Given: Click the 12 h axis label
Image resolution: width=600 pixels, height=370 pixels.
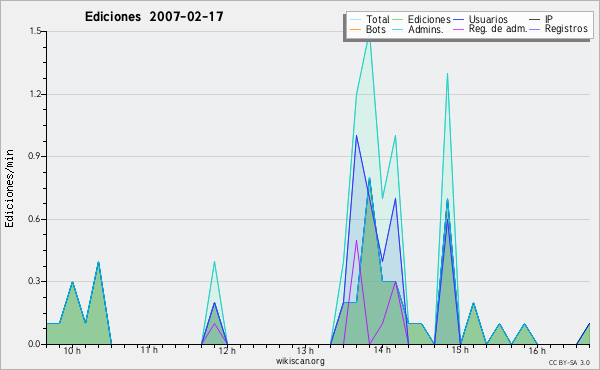Looking at the screenshot, I should [227, 351].
